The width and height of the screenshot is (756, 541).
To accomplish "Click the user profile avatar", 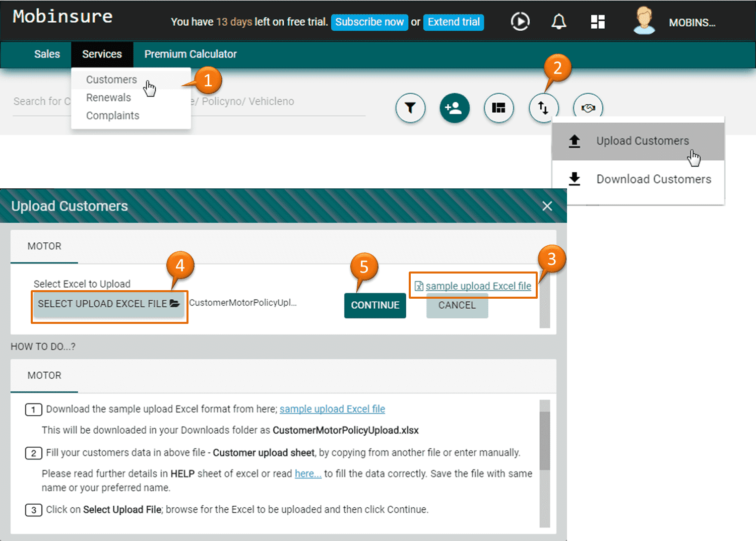I will (644, 21).
